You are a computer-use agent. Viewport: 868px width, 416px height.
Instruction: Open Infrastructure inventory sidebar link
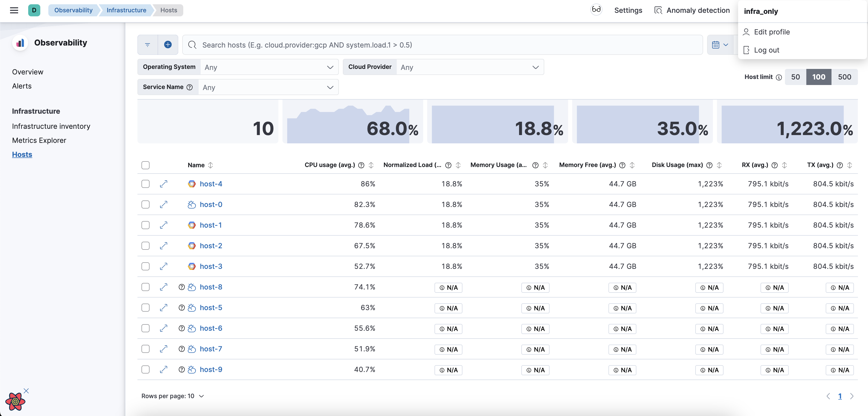point(51,126)
